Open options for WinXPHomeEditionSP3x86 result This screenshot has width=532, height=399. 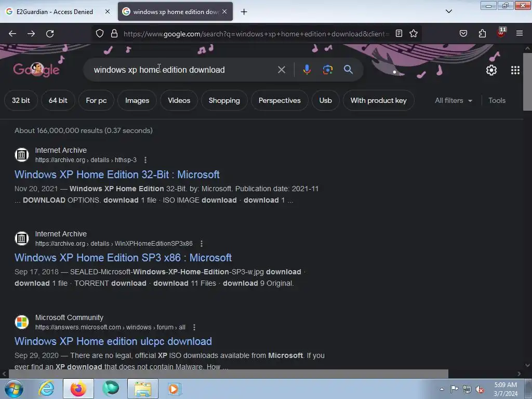[x=202, y=244]
